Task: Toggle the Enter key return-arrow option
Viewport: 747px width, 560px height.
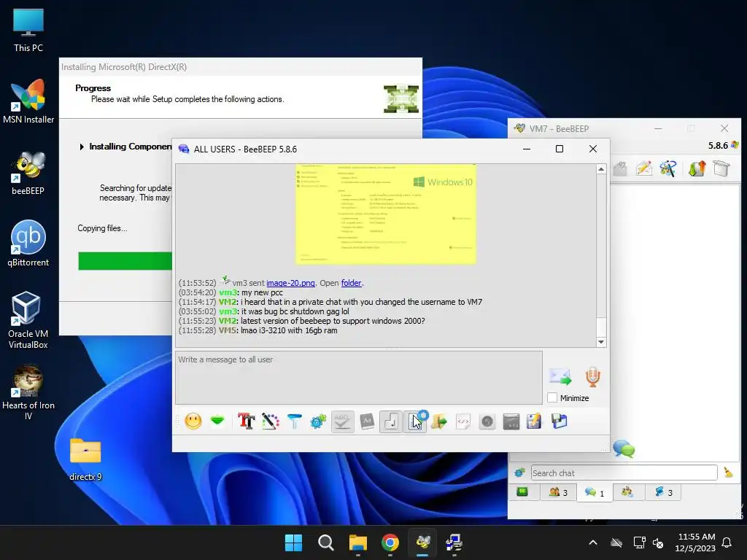Action: (391, 421)
